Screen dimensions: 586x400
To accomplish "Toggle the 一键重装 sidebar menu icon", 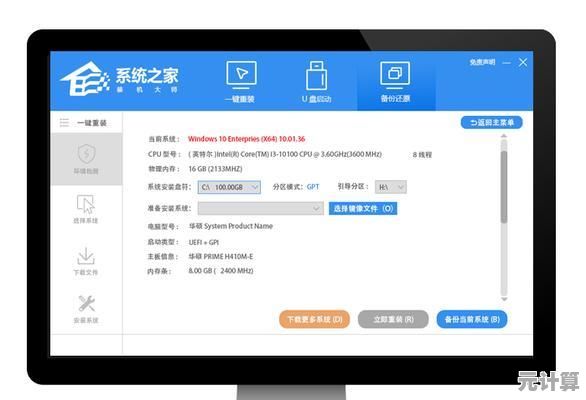I will (64, 123).
